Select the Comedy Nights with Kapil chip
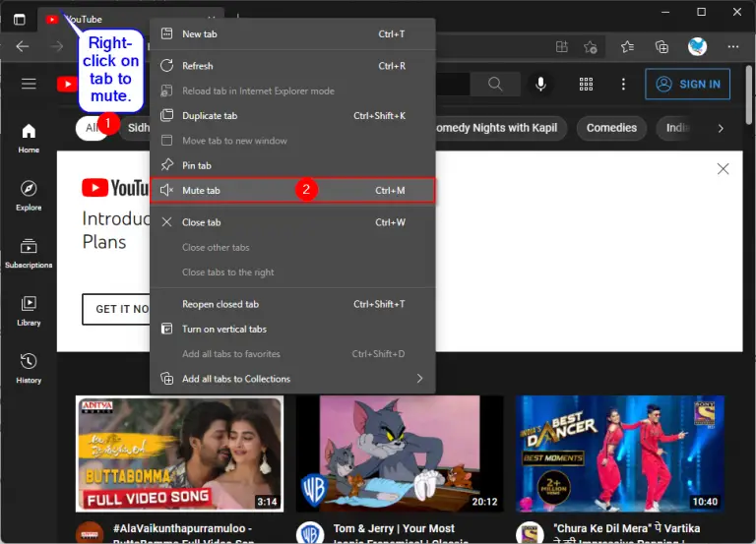The height and width of the screenshot is (544, 756). [x=500, y=128]
